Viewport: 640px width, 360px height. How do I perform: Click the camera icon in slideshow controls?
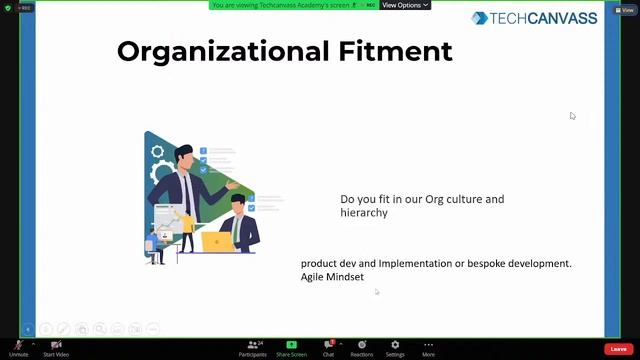[x=135, y=329]
